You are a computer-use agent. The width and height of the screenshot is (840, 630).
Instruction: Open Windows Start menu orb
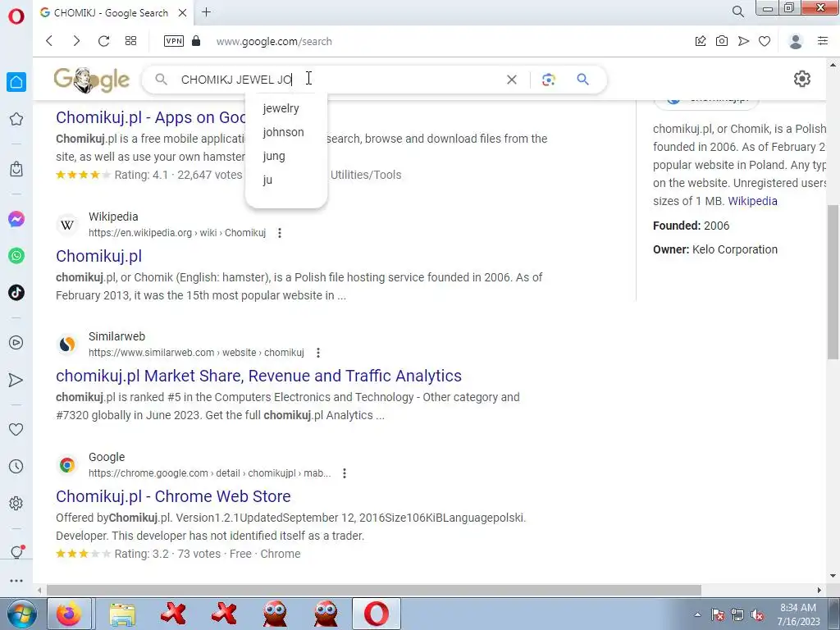pyautogui.click(x=21, y=614)
